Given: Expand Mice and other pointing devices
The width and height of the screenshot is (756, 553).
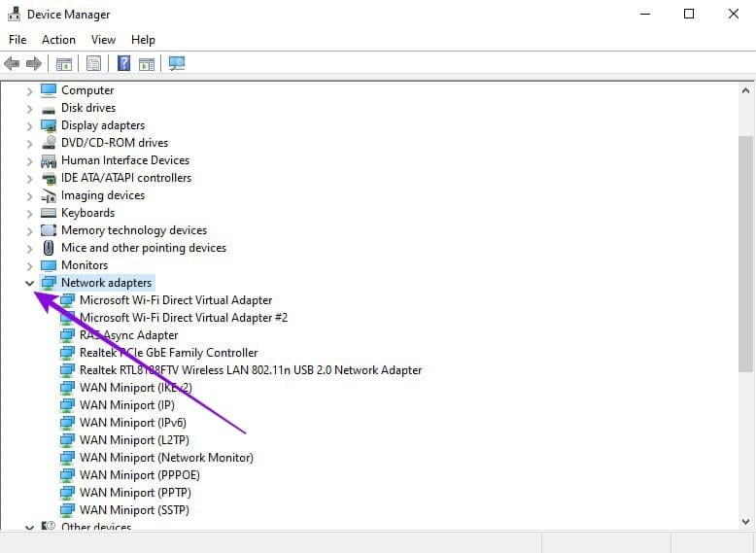Looking at the screenshot, I should tap(29, 249).
